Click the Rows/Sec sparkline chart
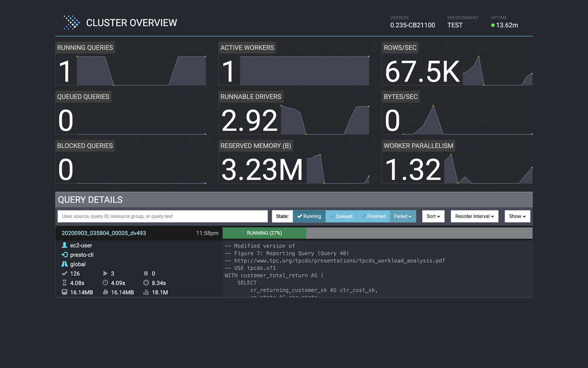The width and height of the screenshot is (588, 368). pos(497,71)
